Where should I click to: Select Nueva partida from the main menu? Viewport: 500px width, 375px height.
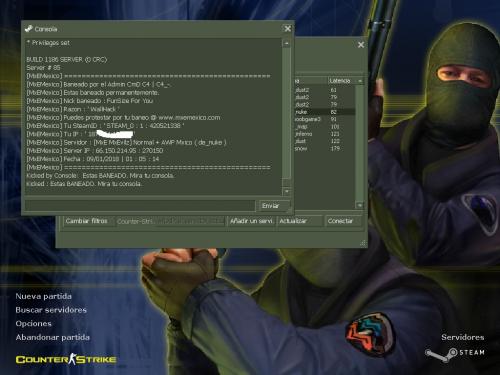(x=44, y=296)
